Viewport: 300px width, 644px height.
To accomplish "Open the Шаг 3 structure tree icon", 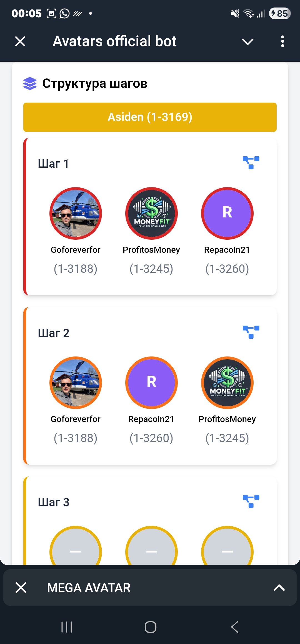I will [251, 501].
